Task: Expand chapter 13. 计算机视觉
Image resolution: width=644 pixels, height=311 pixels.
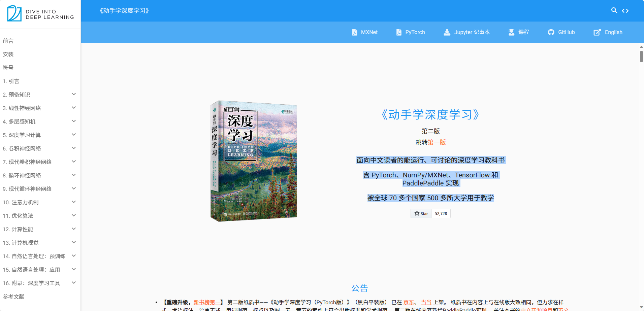Action: pyautogui.click(x=73, y=242)
